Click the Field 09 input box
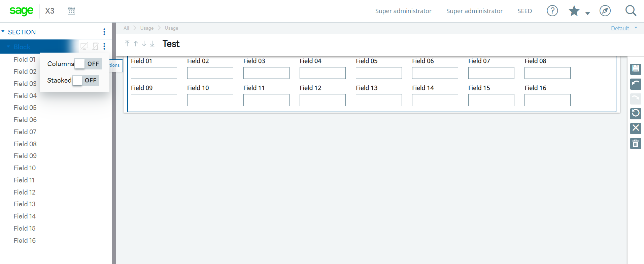644x264 pixels. pos(154,100)
